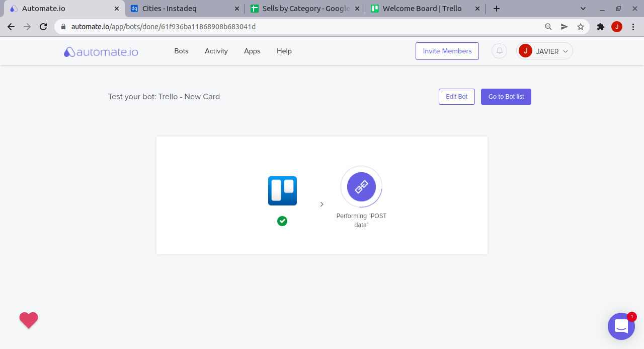Close the Automate.io tab
This screenshot has width=644, height=349.
pos(117,9)
